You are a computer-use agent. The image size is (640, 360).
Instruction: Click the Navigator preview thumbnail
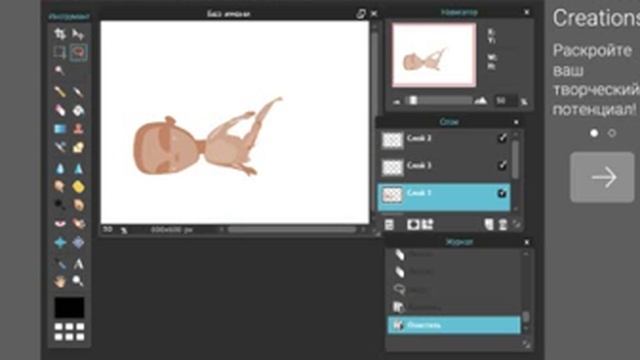[x=434, y=55]
